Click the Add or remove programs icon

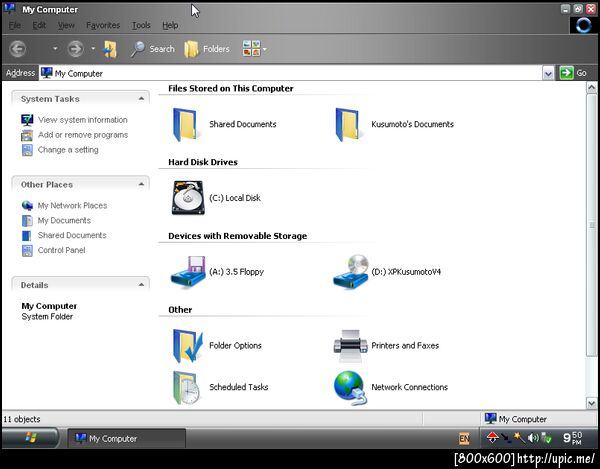coord(27,135)
